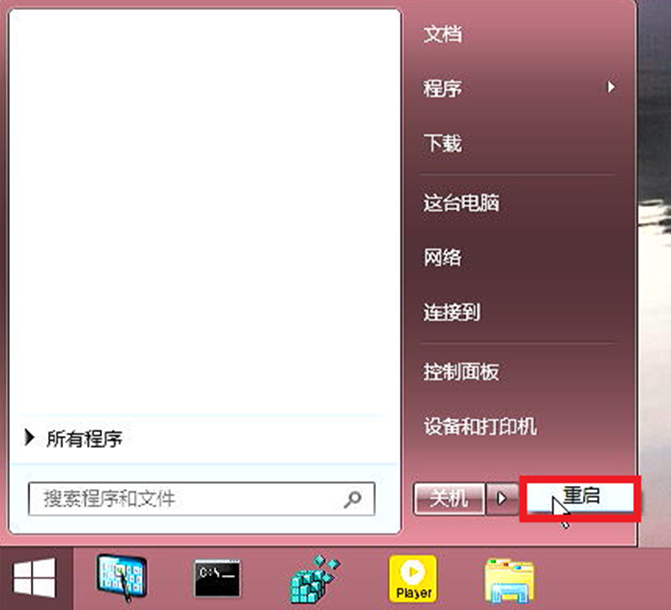Click the magnifier icon in search box
671x610 pixels.
[x=353, y=498]
